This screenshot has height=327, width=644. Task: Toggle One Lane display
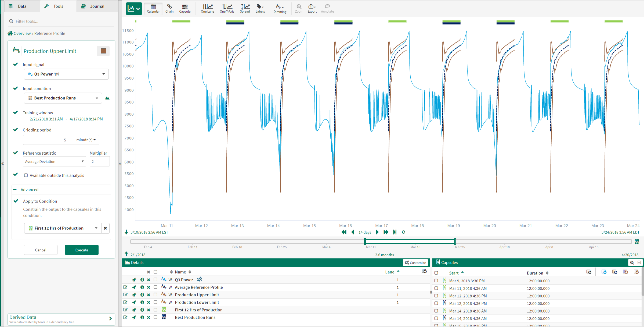coord(207,8)
